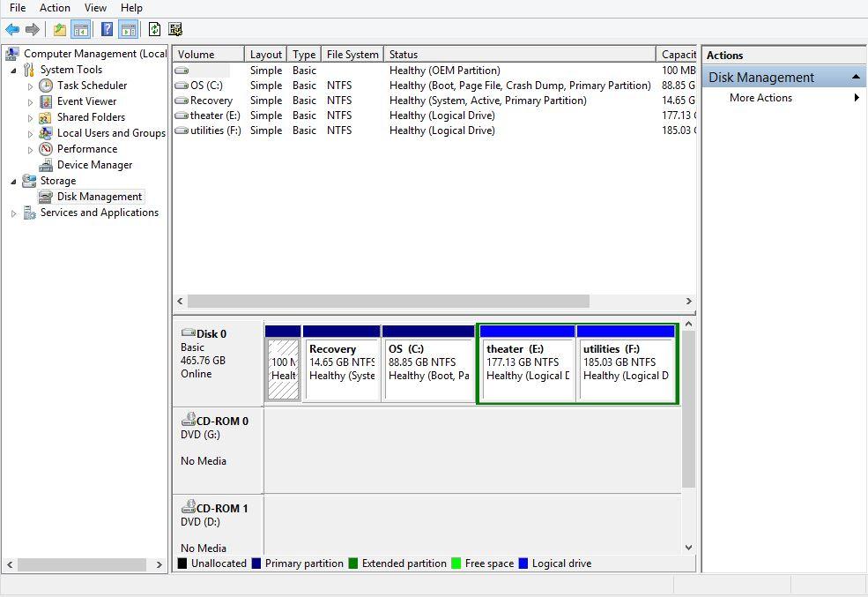868x597 pixels.
Task: Select the utilities (F:) logical drive block
Action: pos(626,362)
